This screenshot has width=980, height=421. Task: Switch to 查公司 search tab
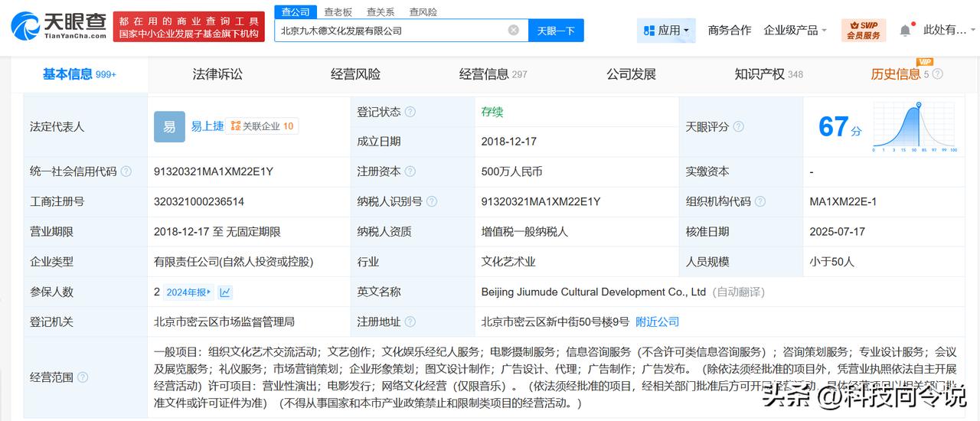296,12
